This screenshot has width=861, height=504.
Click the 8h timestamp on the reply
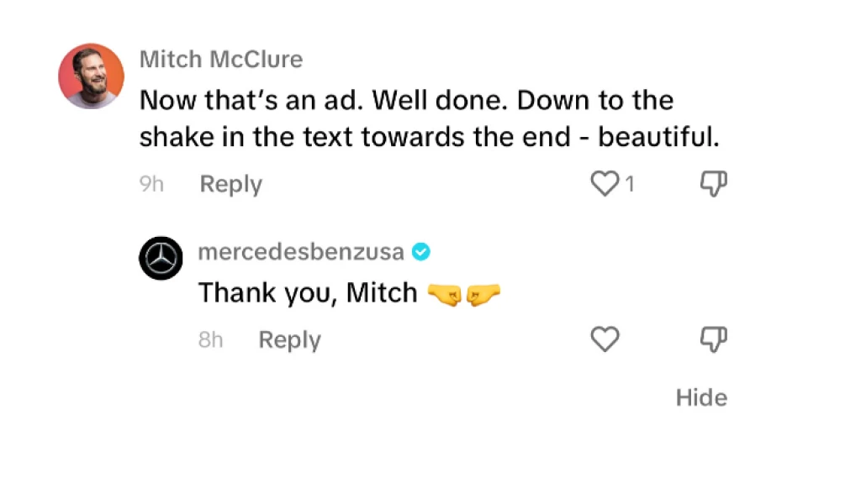(x=211, y=339)
